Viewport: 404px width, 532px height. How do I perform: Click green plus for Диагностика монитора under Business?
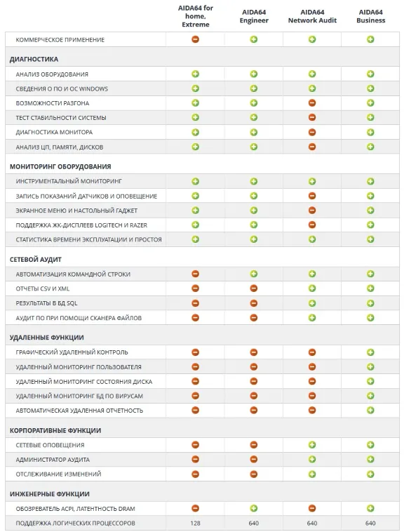tap(370, 132)
